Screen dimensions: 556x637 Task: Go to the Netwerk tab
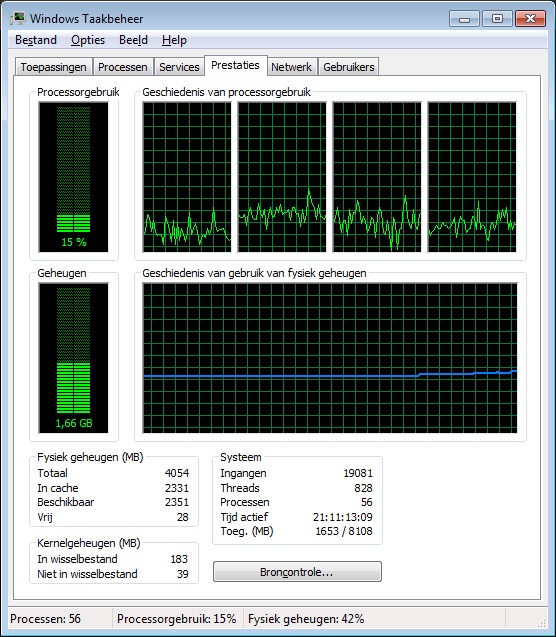click(x=291, y=67)
